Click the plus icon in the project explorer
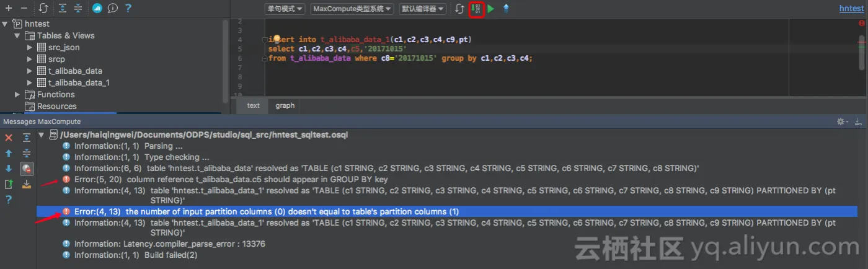Viewport: 868px width, 269px height. [9, 8]
